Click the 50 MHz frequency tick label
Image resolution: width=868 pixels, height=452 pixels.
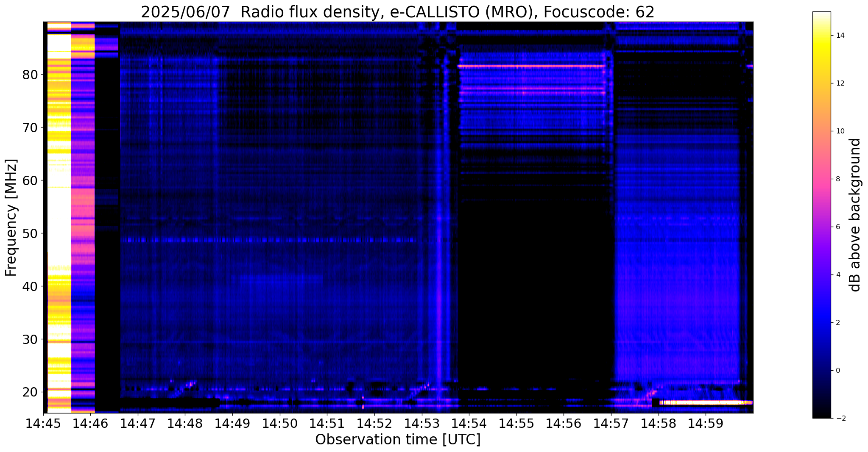point(31,234)
